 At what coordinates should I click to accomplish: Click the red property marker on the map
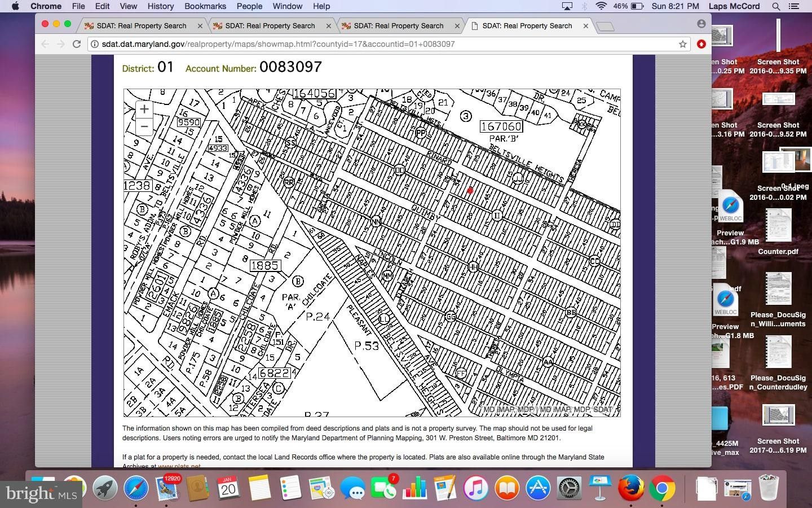(471, 191)
